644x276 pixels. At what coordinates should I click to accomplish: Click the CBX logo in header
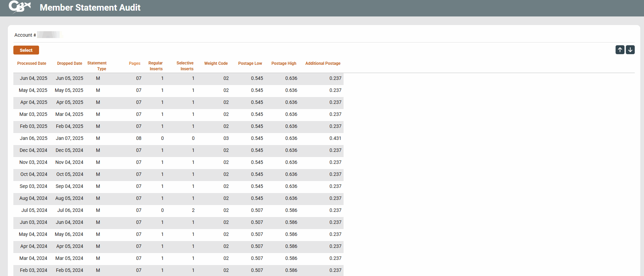20,7
